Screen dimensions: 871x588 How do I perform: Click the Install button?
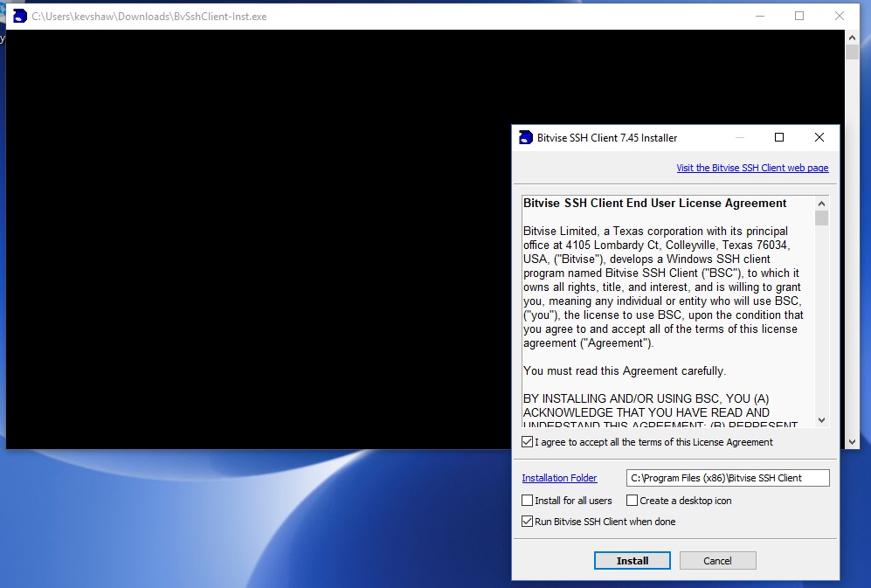[x=632, y=560]
